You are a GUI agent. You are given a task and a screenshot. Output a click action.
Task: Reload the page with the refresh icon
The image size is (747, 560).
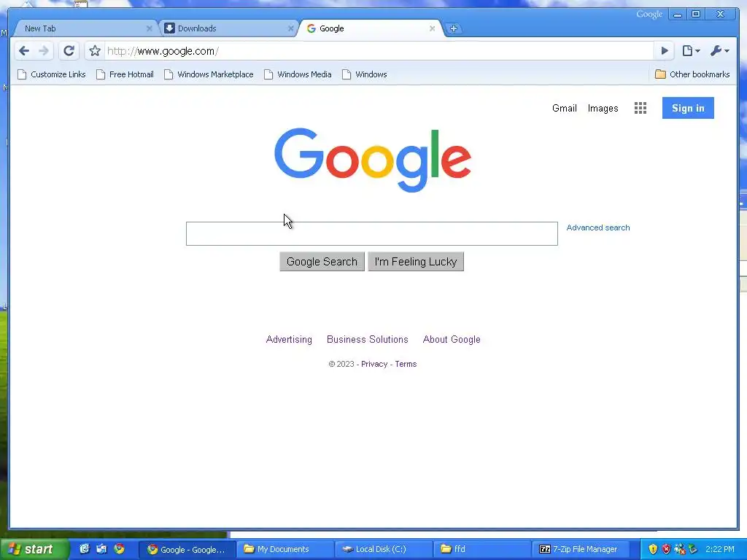(69, 51)
